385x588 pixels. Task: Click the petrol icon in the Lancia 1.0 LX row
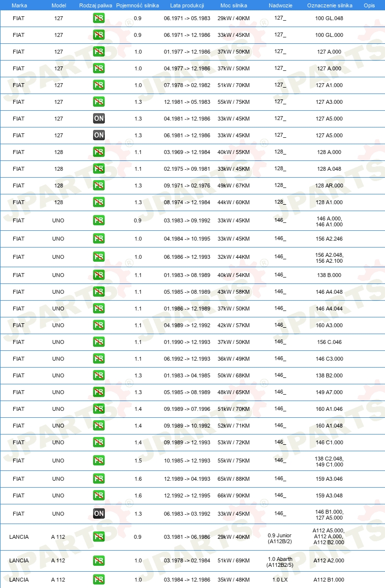pyautogui.click(x=98, y=579)
